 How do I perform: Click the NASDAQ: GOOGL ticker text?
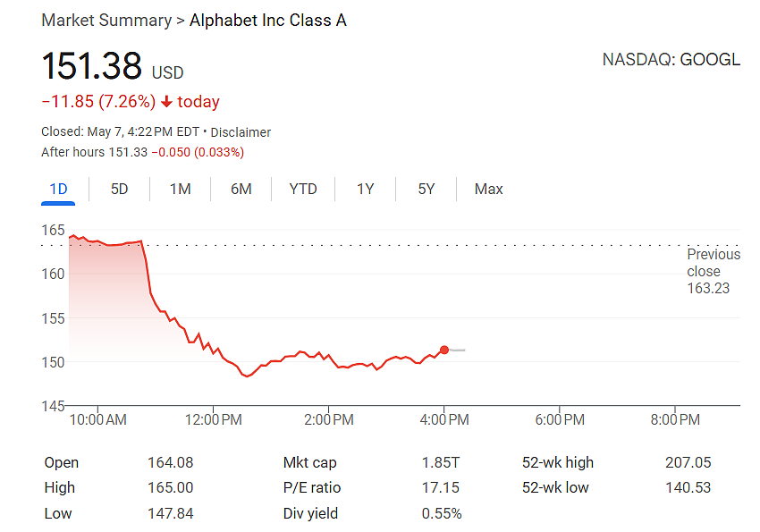tap(671, 60)
